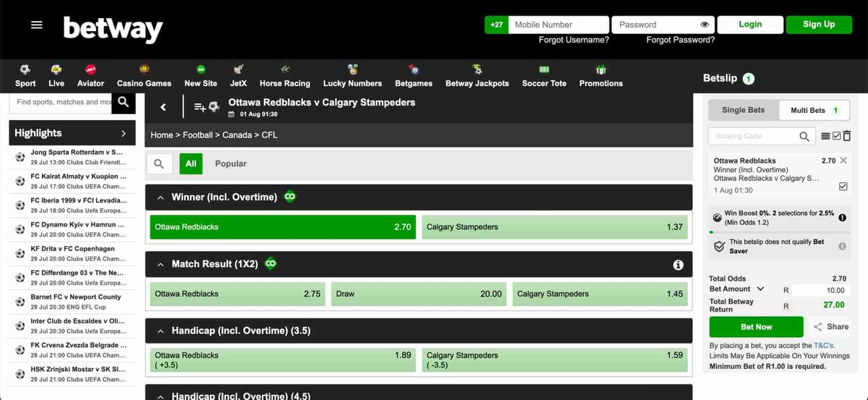
Task: Place bet with Bet Now button
Action: tap(757, 327)
